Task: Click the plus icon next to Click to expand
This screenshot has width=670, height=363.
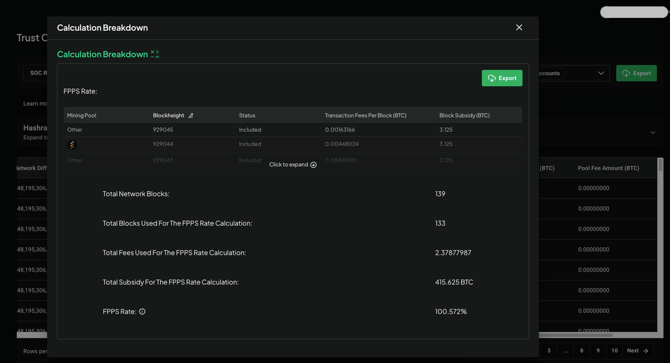Action: pos(314,165)
